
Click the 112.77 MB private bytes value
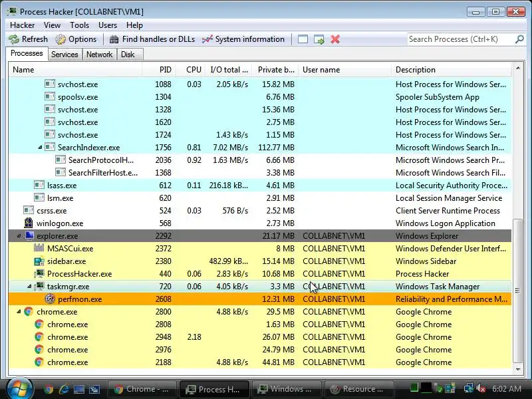[x=276, y=148]
